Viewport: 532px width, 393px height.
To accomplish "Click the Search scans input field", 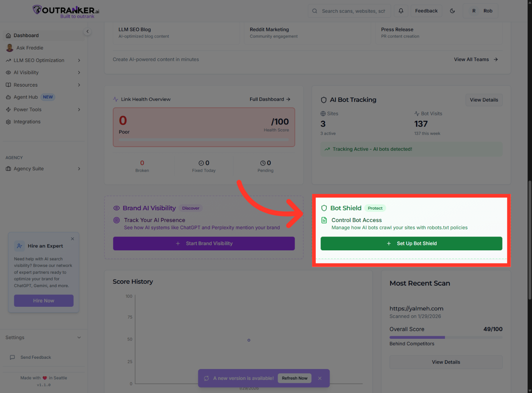I will click(x=353, y=11).
